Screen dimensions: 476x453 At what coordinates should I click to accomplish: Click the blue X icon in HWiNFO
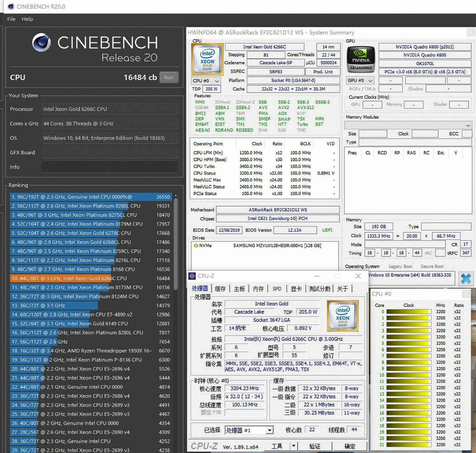point(466,279)
